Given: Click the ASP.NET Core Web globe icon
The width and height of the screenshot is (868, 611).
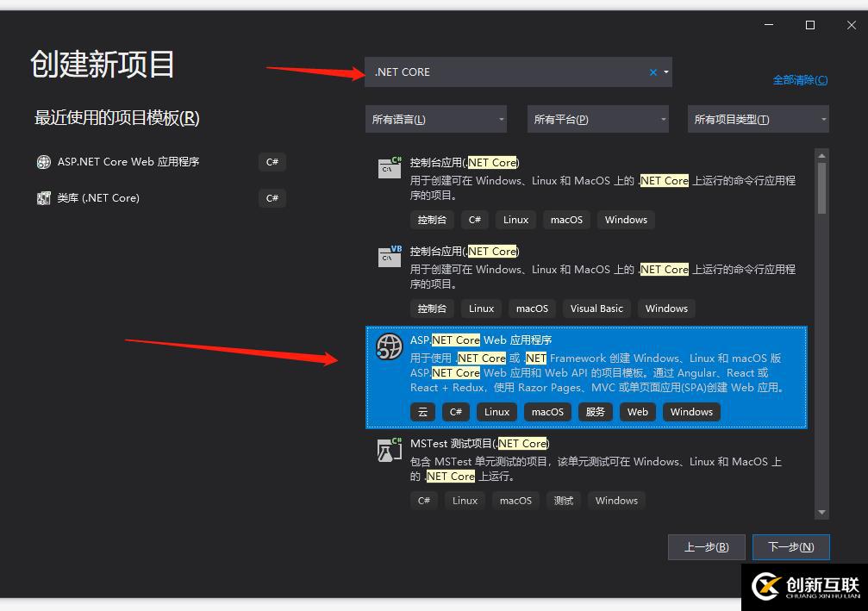Looking at the screenshot, I should 389,347.
